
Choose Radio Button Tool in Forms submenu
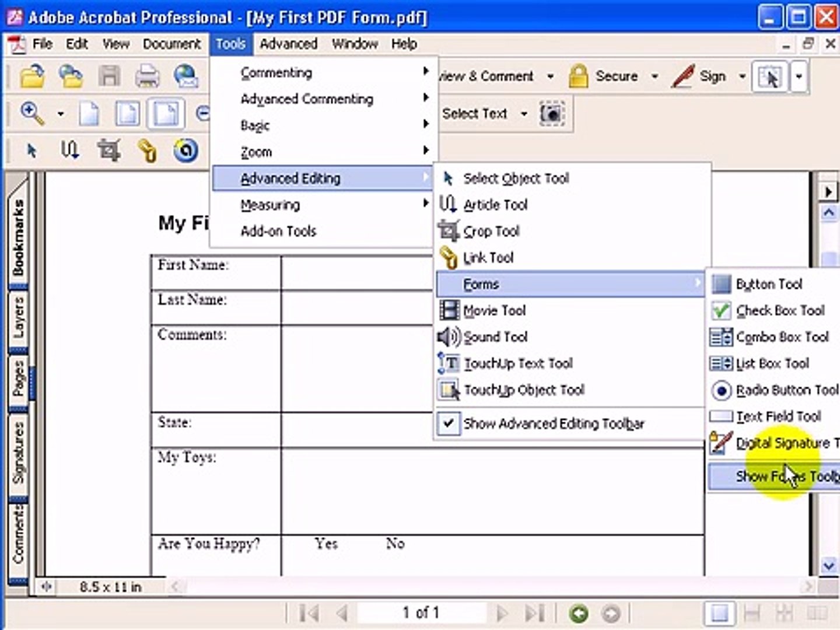pos(775,390)
